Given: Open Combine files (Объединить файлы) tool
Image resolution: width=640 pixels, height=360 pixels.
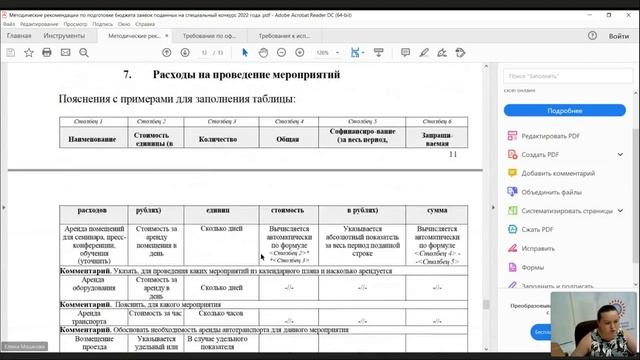Looking at the screenshot, I should 551,192.
